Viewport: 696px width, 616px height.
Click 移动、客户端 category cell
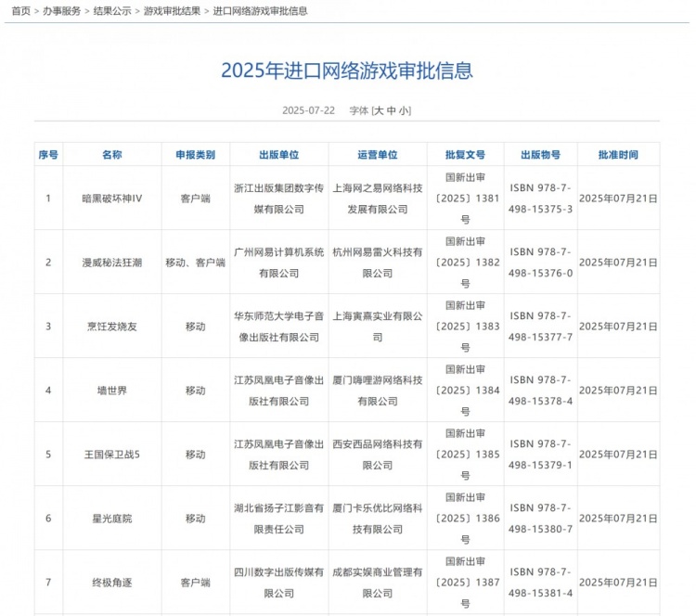pyautogui.click(x=195, y=263)
